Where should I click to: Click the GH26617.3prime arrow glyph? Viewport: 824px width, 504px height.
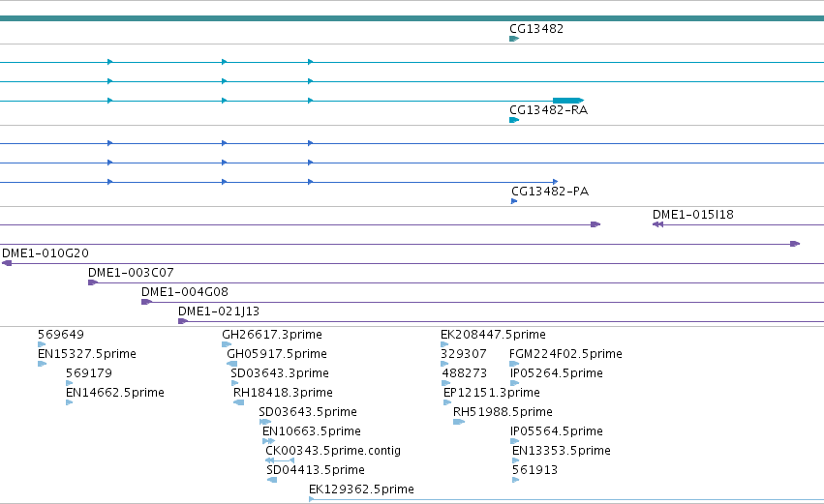[227, 344]
